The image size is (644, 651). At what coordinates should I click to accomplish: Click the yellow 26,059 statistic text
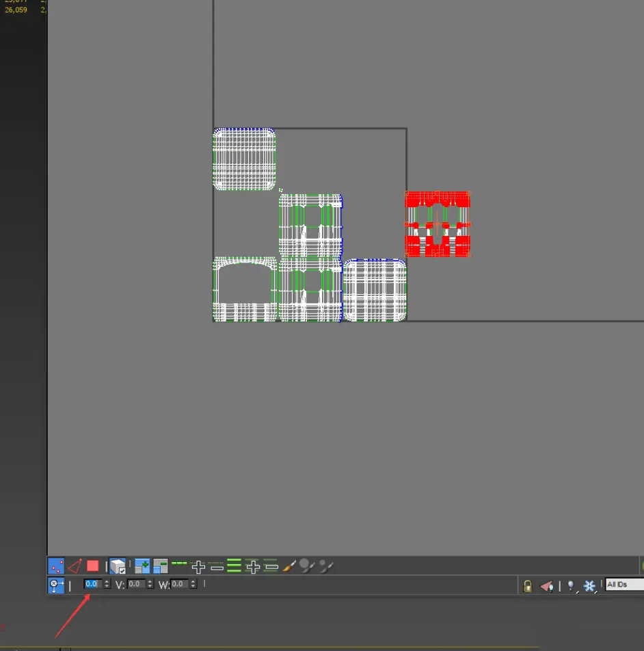pyautogui.click(x=16, y=10)
